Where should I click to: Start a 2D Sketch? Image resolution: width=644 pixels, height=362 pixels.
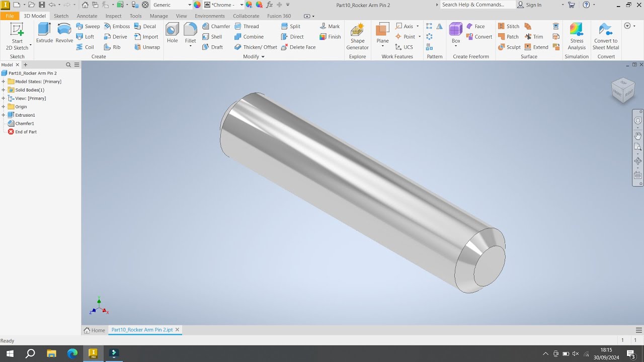point(17,36)
